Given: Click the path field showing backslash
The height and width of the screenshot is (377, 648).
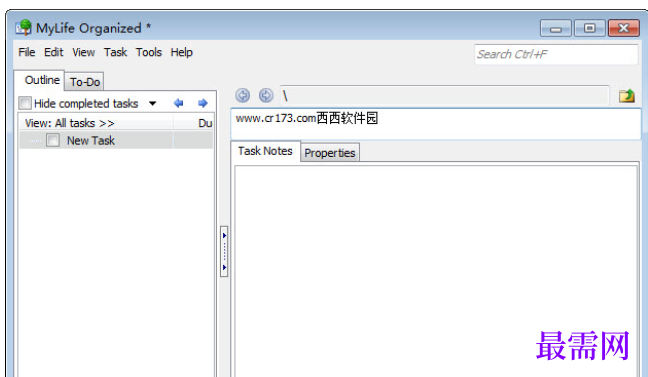Looking at the screenshot, I should 444,96.
